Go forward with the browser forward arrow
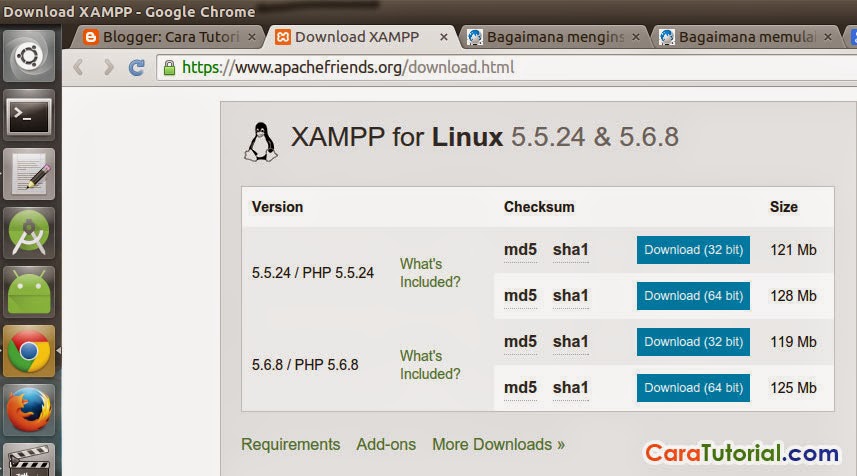 (x=108, y=67)
